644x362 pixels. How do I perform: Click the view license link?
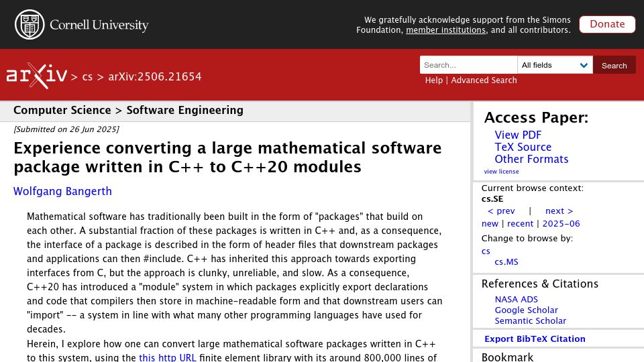[x=501, y=172]
